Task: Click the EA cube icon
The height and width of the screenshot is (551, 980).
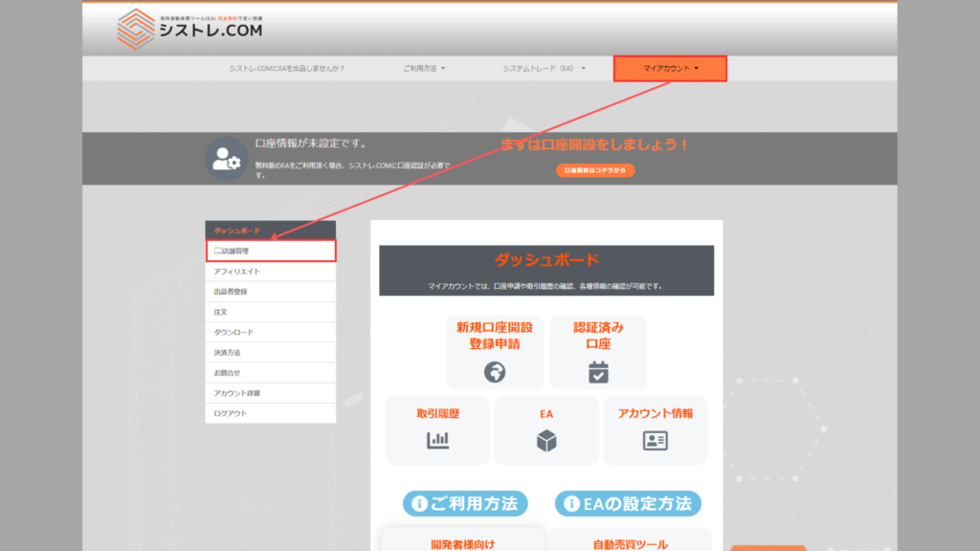Action: click(x=546, y=440)
